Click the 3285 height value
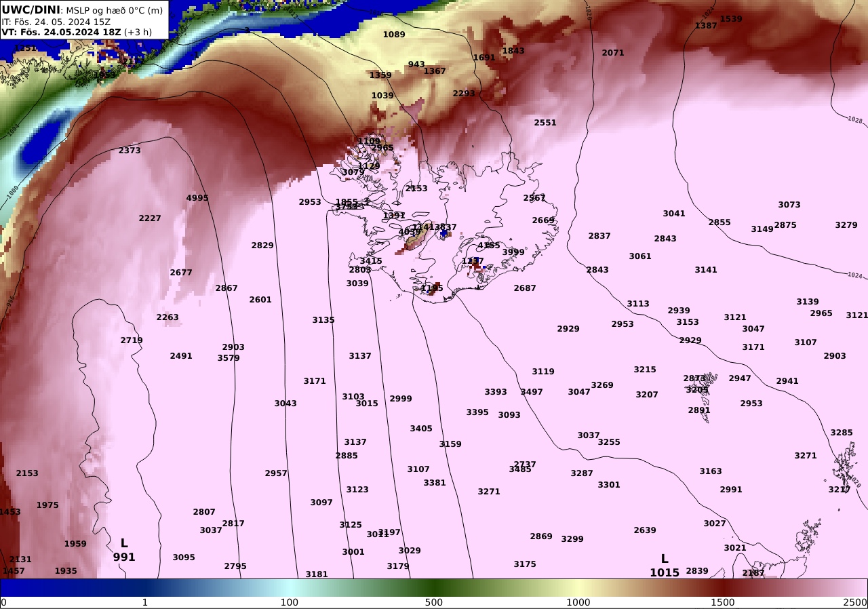Image resolution: width=868 pixels, height=609 pixels. click(842, 433)
